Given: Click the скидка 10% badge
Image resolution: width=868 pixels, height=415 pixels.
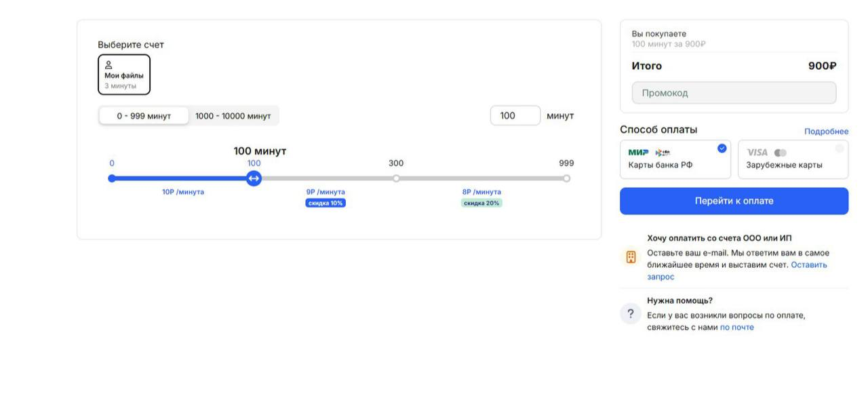Looking at the screenshot, I should pos(325,203).
